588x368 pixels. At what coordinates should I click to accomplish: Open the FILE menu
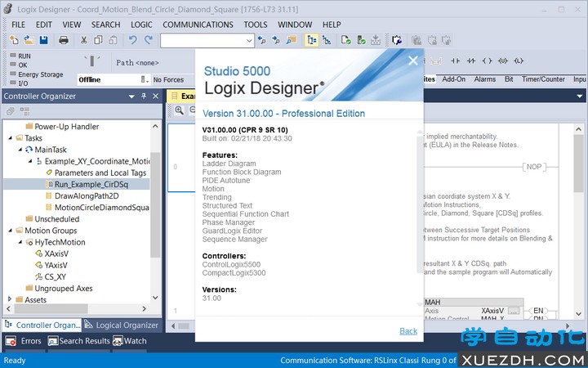(x=18, y=25)
